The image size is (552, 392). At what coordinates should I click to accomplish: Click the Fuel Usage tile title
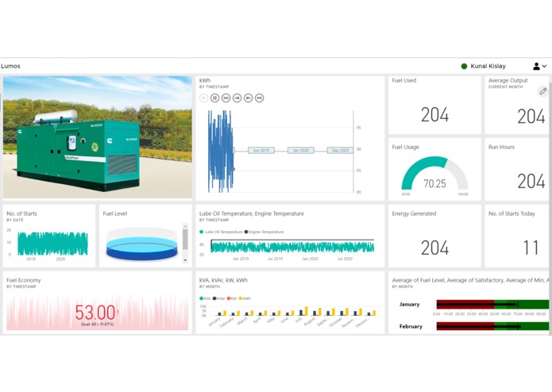(406, 147)
